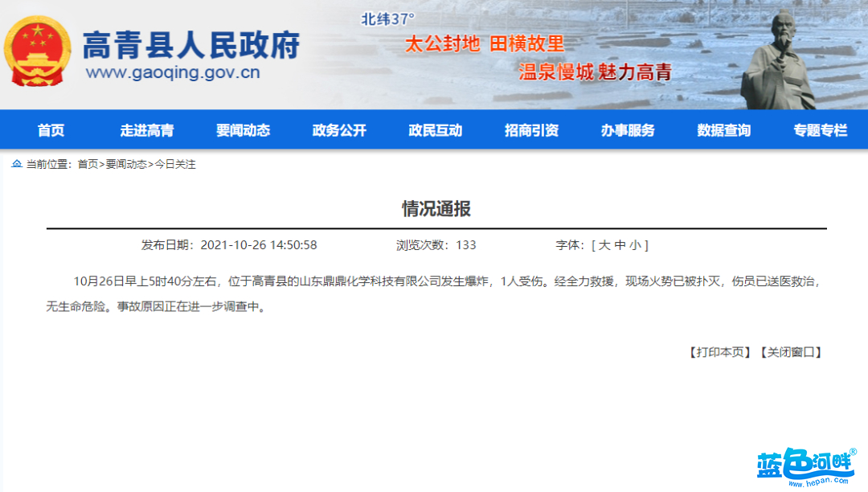Go to 办事服务 section
The image size is (868, 492).
(x=628, y=130)
